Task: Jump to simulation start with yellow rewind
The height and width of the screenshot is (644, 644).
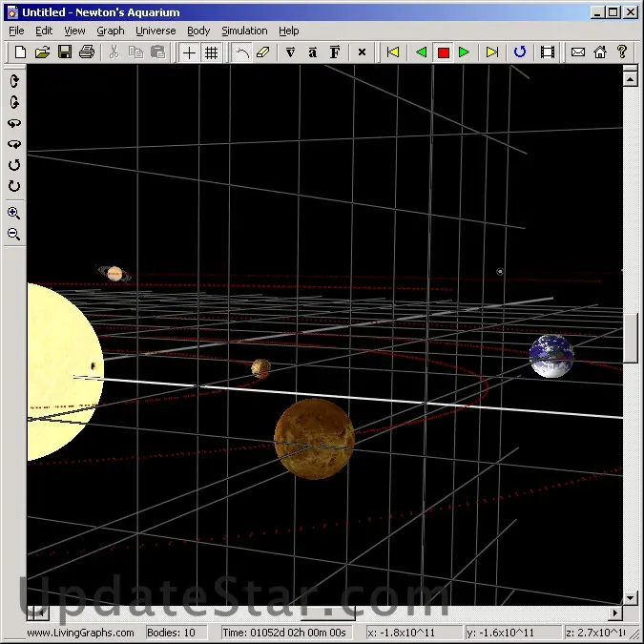Action: 393,52
